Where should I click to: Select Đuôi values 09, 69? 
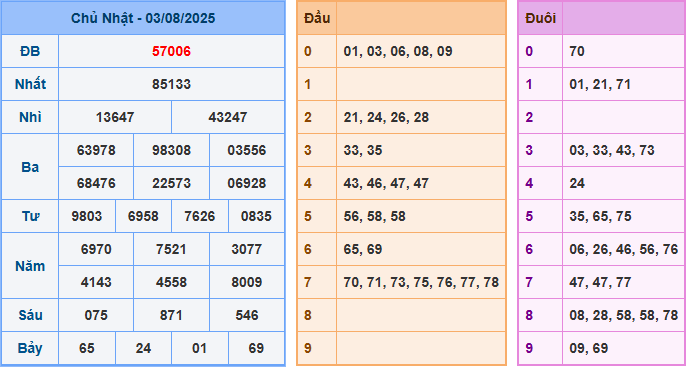(588, 348)
